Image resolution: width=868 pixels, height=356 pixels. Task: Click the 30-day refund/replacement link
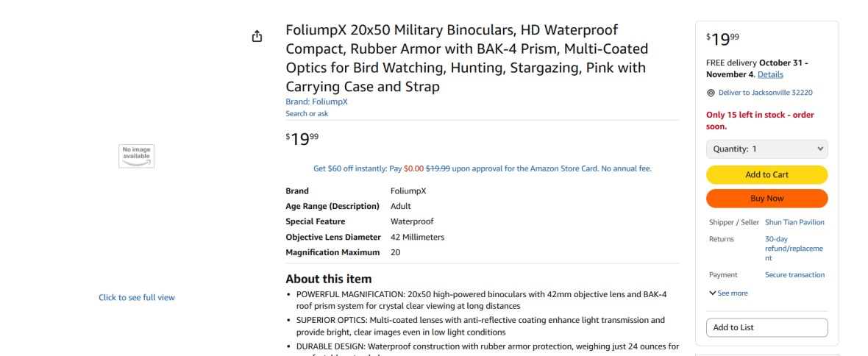coord(794,249)
